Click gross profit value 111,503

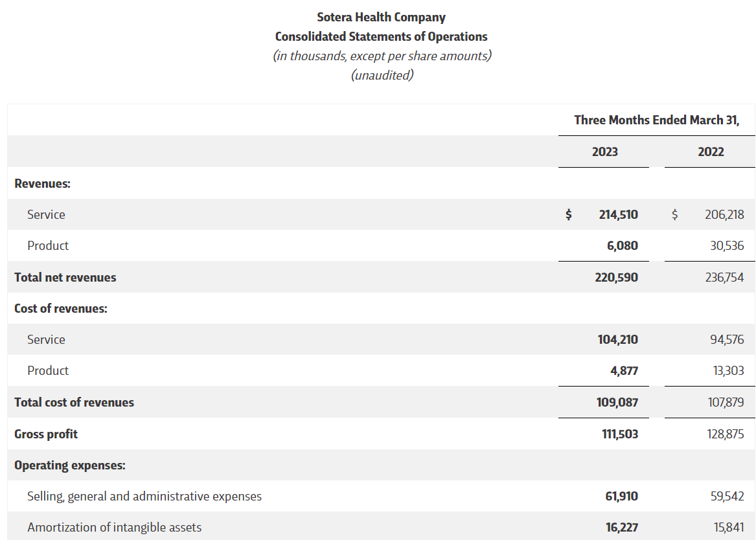coord(619,434)
